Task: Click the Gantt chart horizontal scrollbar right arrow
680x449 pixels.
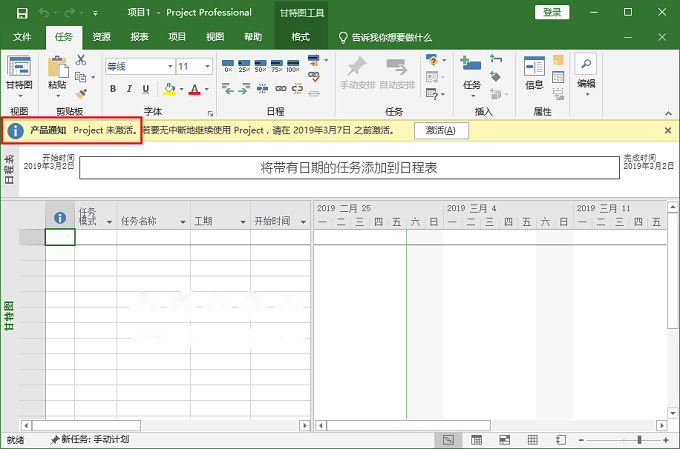Action: tap(661, 426)
